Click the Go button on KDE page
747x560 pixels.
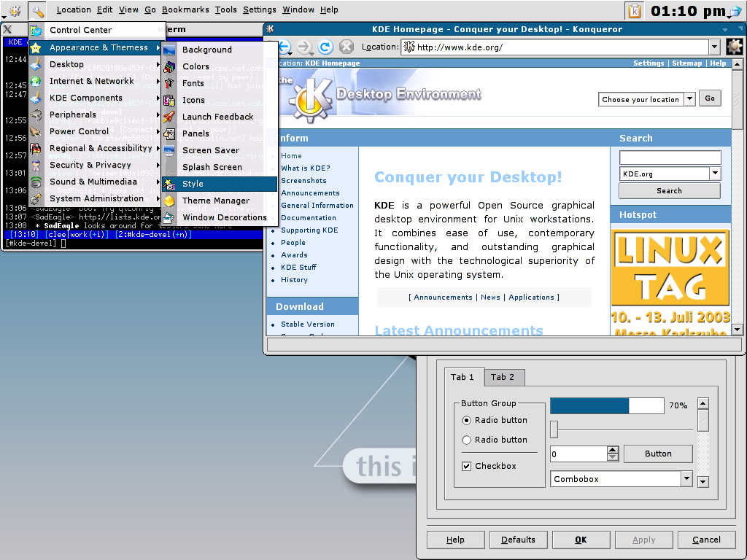point(710,98)
